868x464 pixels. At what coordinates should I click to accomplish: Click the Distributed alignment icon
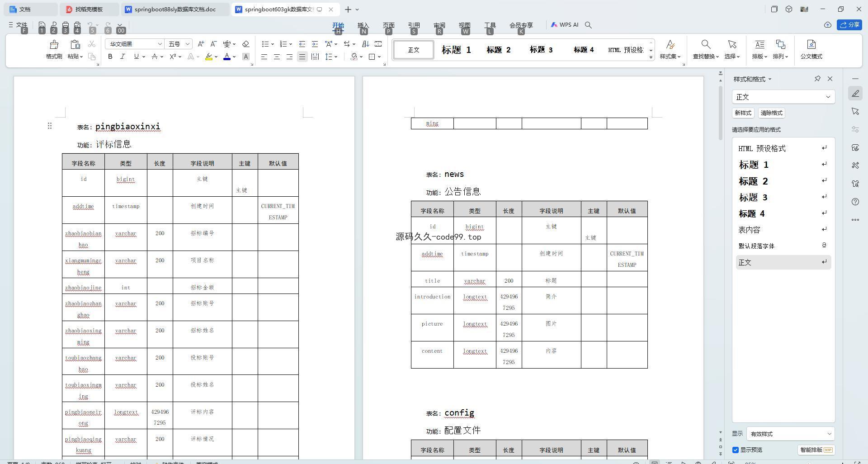[x=315, y=57]
